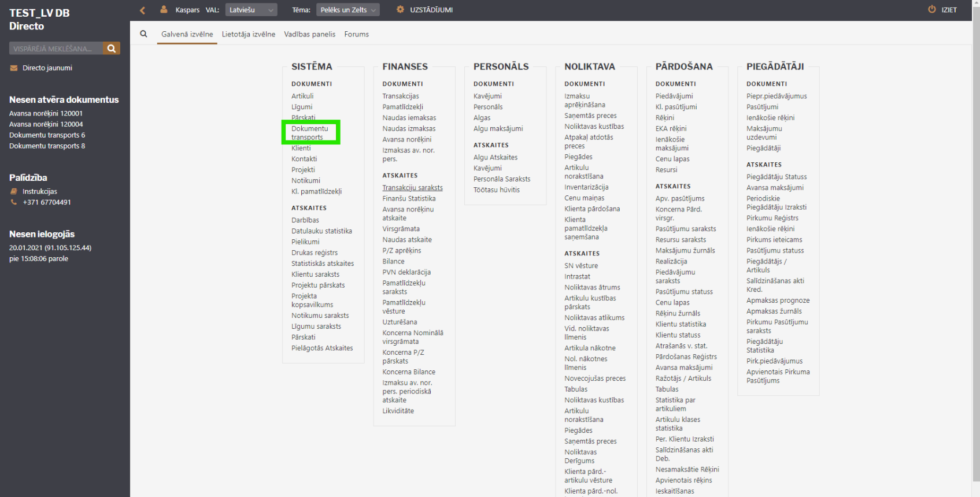Screen dimensions: 980x497
Task: Open Pirkumu Reģistrs report
Action: click(x=772, y=218)
